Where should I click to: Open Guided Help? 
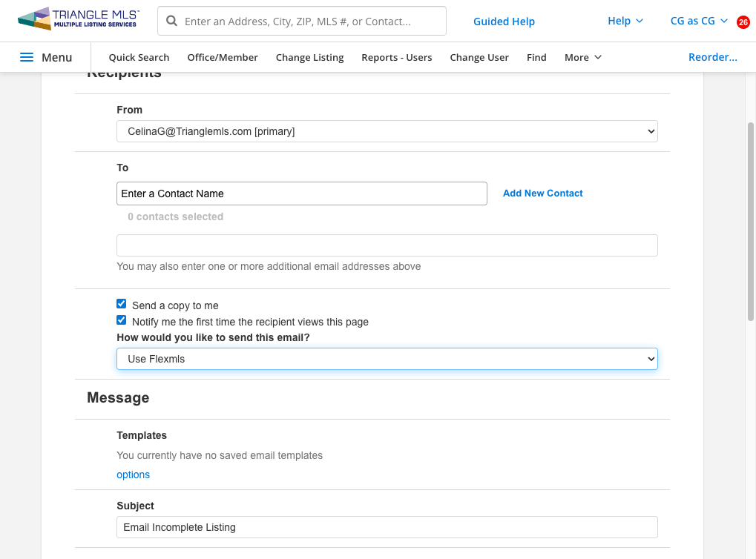tap(504, 21)
